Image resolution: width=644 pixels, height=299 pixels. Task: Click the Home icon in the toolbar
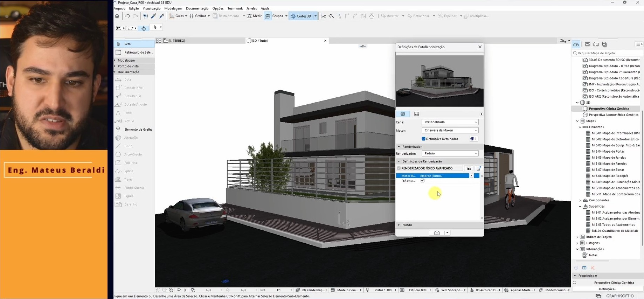click(x=117, y=16)
